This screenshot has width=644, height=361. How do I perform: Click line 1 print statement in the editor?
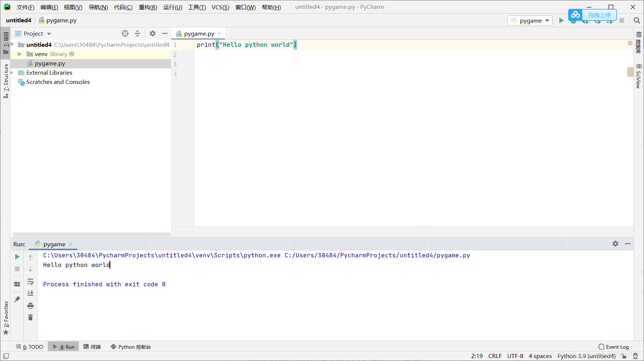click(247, 45)
